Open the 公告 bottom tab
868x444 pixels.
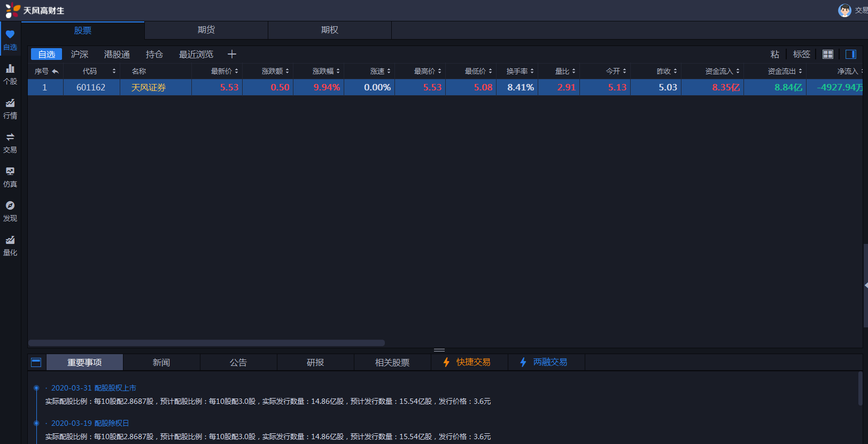pos(238,362)
